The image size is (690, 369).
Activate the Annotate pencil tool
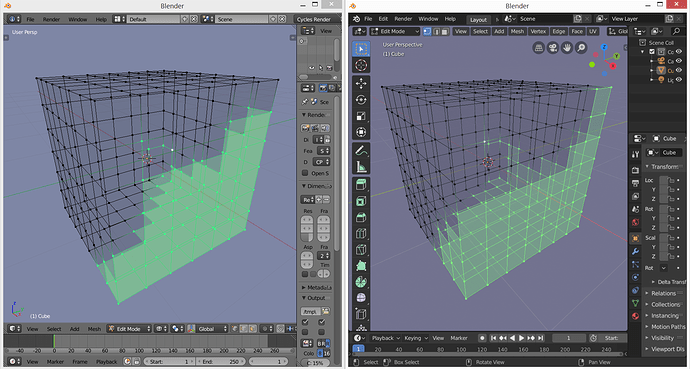[x=361, y=151]
